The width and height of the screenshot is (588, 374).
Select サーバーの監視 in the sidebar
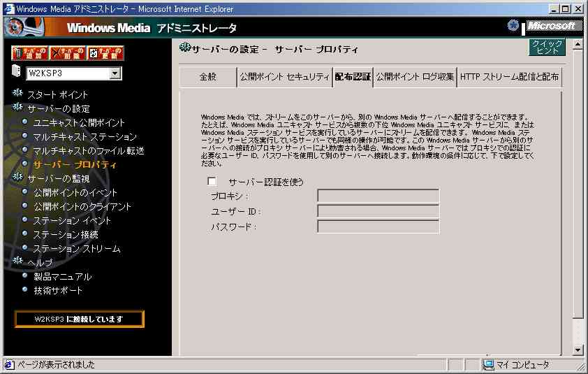[59, 179]
